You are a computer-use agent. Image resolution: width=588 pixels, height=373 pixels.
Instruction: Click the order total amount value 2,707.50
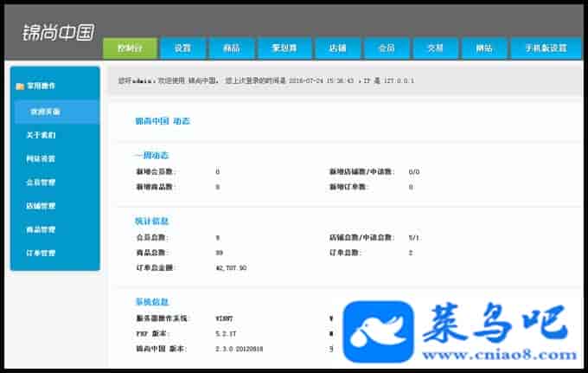click(231, 268)
